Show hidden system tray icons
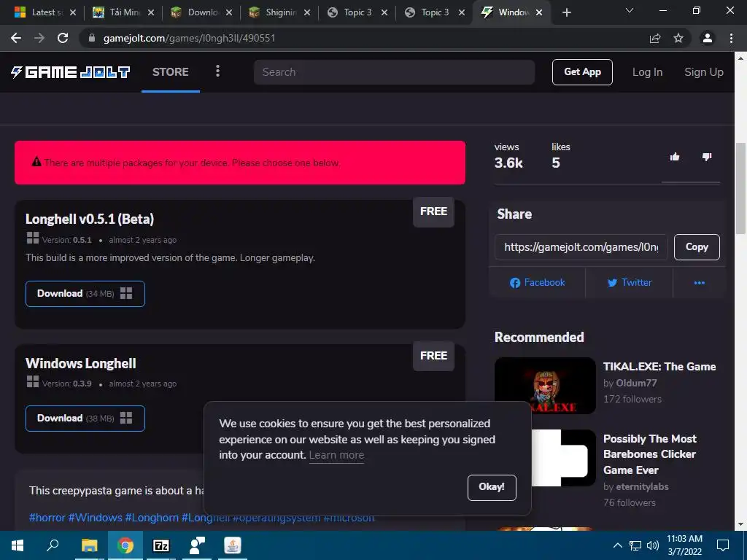 617,545
